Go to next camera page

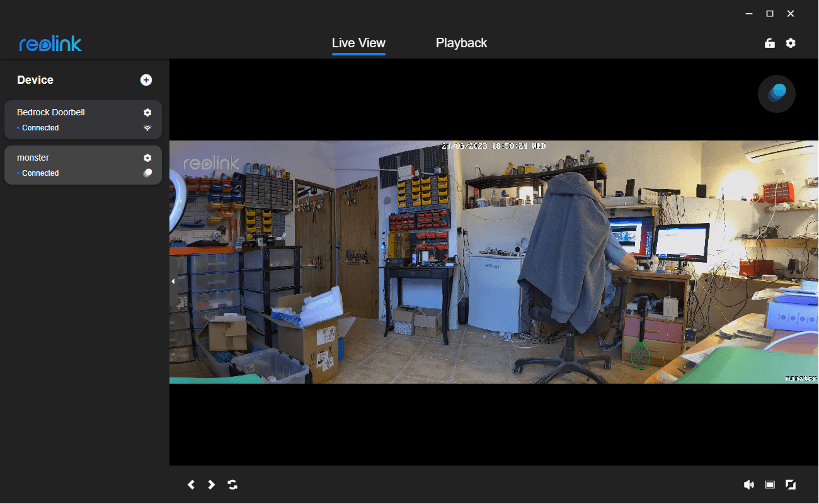pos(212,484)
